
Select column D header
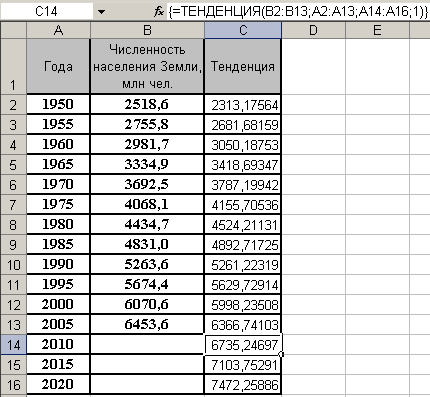click(x=313, y=30)
